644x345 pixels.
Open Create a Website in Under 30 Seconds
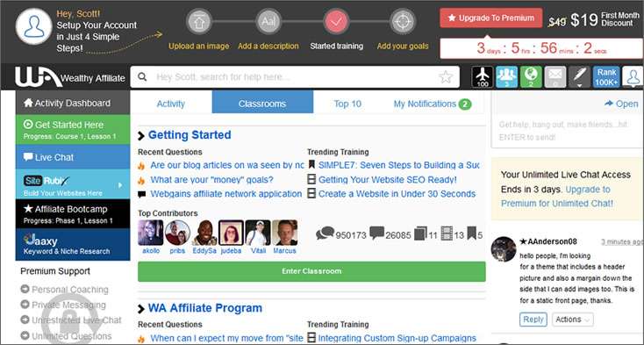[397, 194]
